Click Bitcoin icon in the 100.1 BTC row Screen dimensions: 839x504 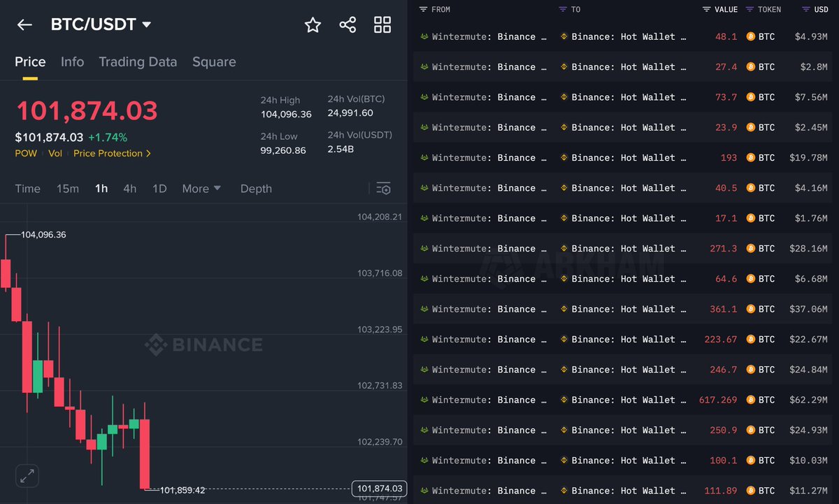pyautogui.click(x=751, y=460)
